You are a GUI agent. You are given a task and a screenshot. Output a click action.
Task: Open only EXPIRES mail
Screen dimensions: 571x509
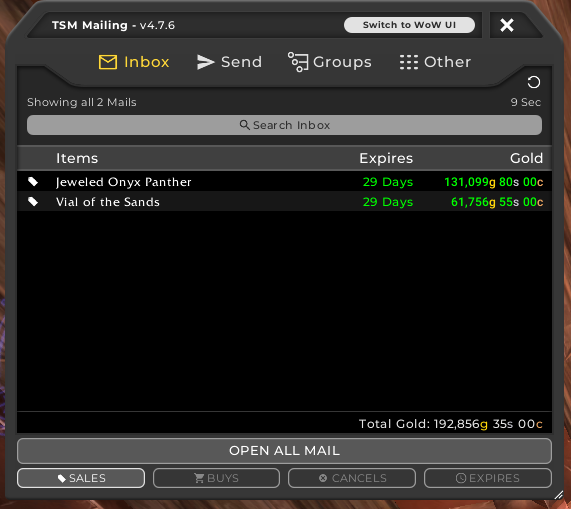(488, 478)
